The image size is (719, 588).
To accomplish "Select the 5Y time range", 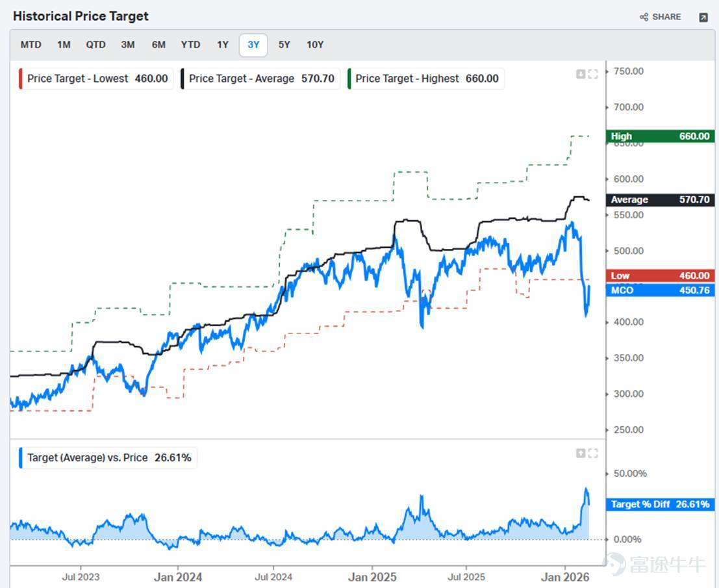I will (x=284, y=45).
